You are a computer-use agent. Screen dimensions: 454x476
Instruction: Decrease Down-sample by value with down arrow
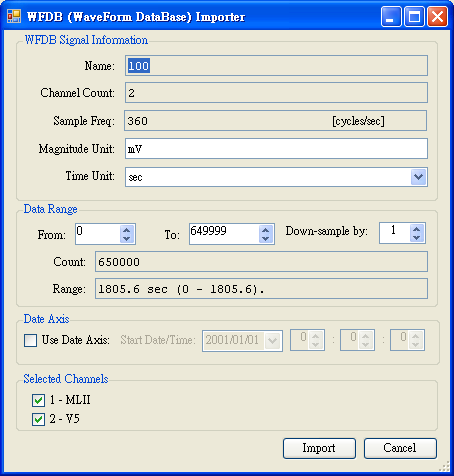point(416,238)
